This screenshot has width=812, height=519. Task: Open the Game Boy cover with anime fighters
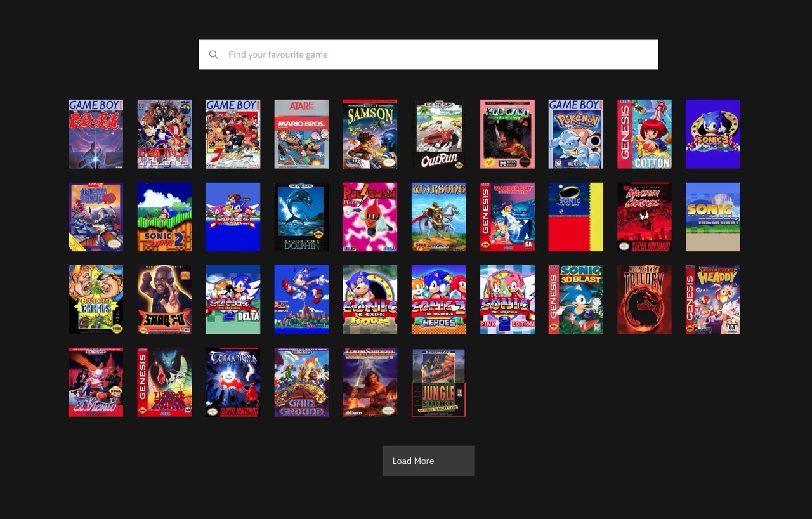click(233, 134)
